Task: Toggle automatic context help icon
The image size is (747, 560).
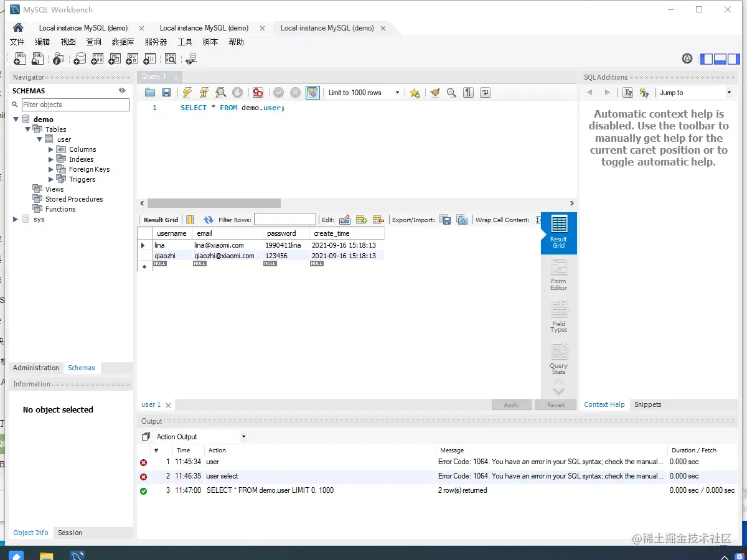Action: pos(644,93)
